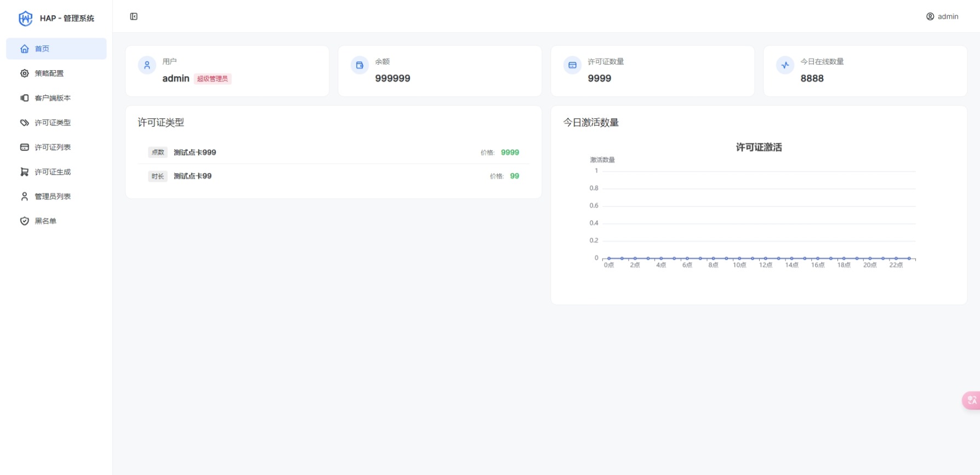Click the 许可证类型 panel heading
Screen dimensions: 980x475
point(161,123)
